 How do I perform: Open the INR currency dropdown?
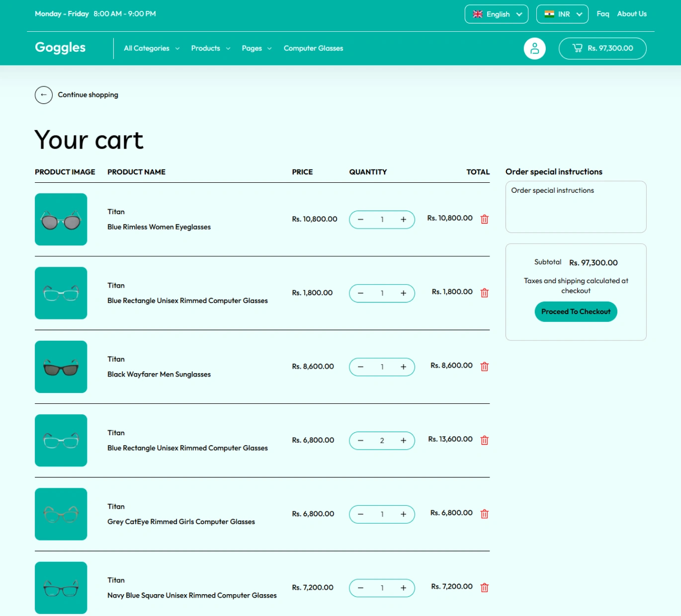[562, 14]
